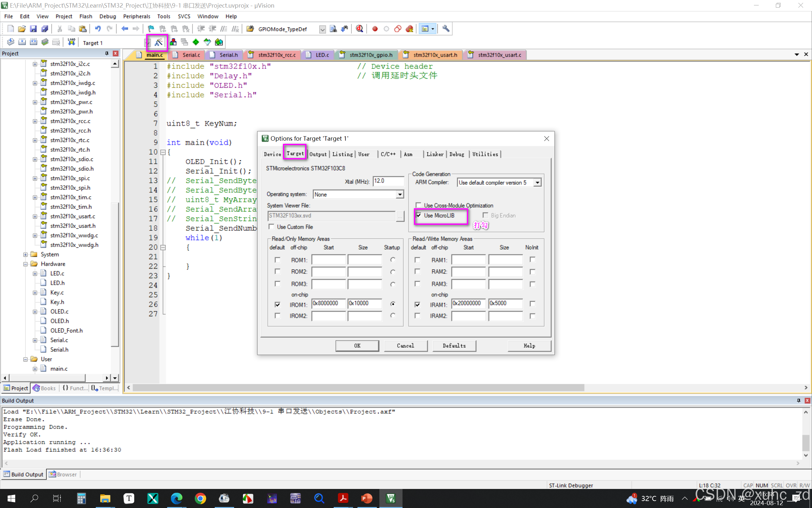Undo the last edit using toolbar
812x508 pixels.
[x=98, y=29]
